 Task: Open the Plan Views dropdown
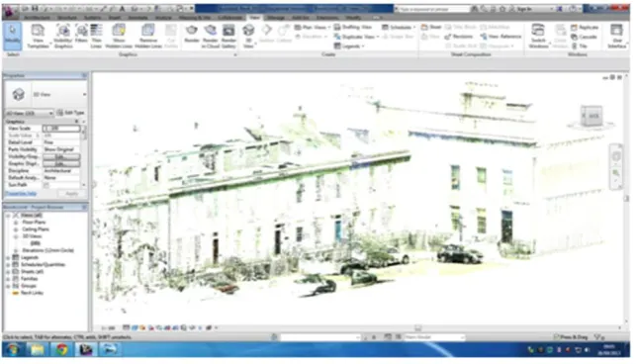point(312,27)
